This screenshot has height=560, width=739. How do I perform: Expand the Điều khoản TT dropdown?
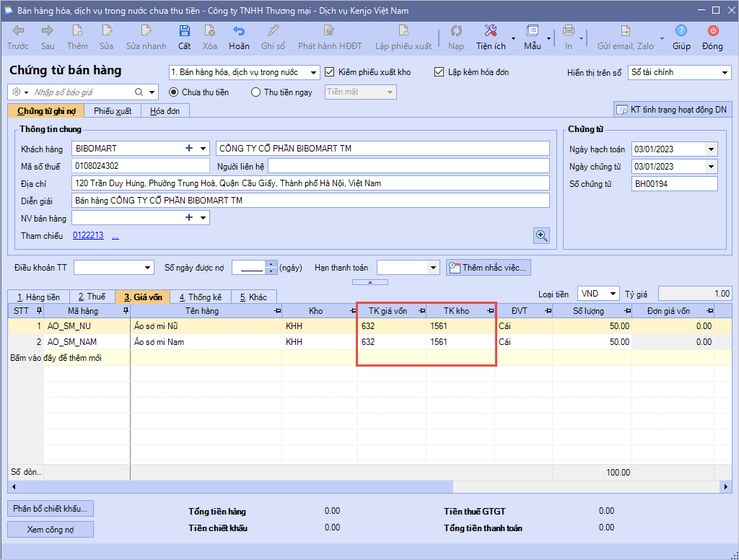point(148,268)
